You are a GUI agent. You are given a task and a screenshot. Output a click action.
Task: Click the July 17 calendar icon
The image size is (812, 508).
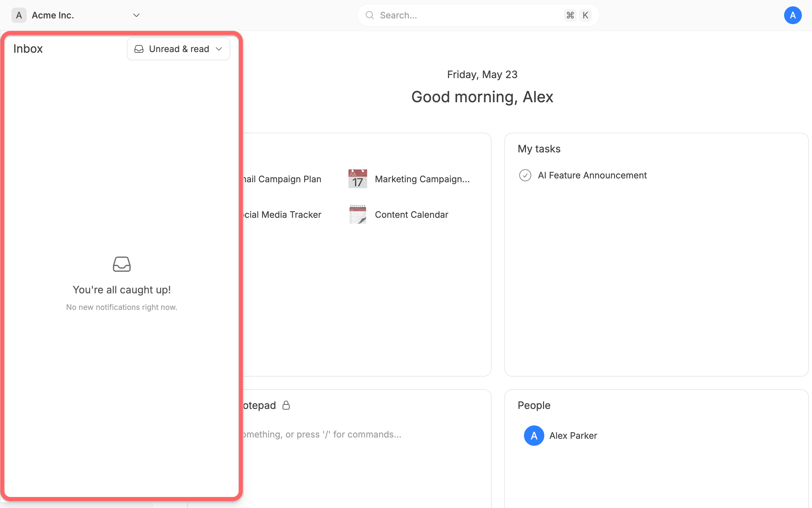click(358, 179)
